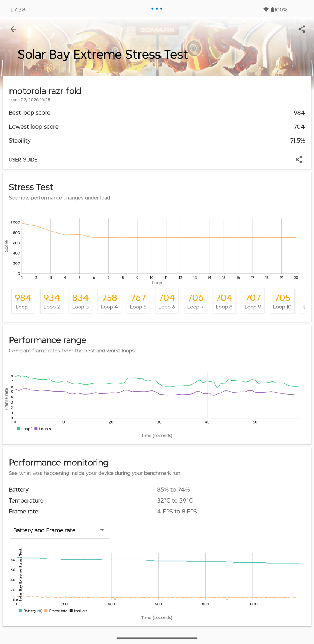The height and width of the screenshot is (644, 314).
Task: Open the USER GUIDE link
Action: pos(23,160)
